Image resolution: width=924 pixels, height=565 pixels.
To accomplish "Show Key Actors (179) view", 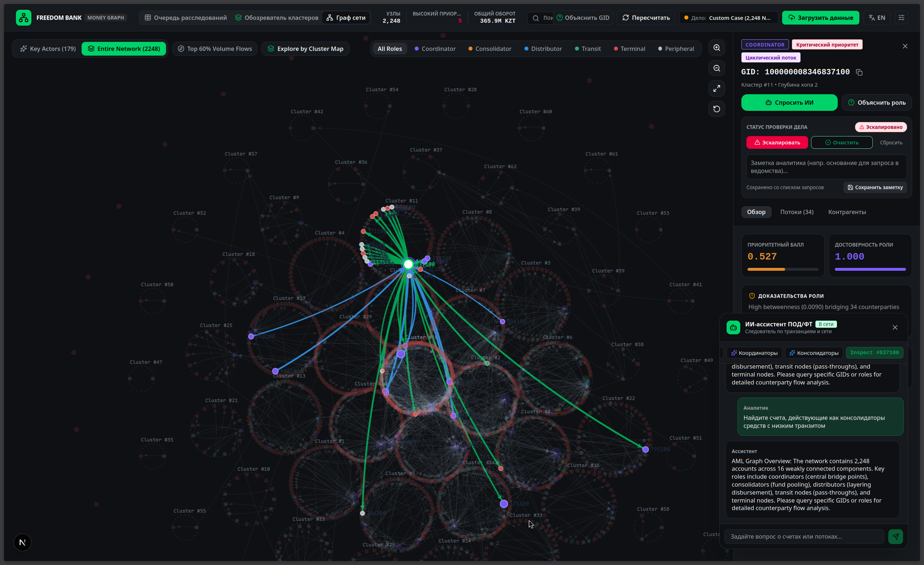I will pyautogui.click(x=48, y=49).
